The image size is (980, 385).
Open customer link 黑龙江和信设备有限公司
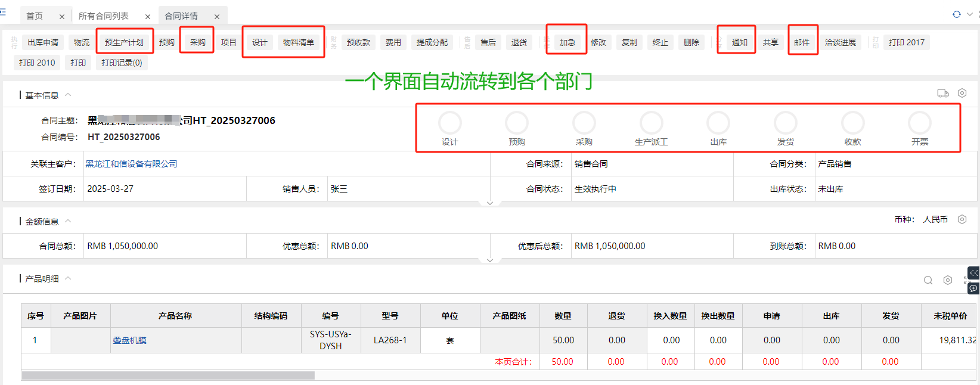click(x=131, y=164)
